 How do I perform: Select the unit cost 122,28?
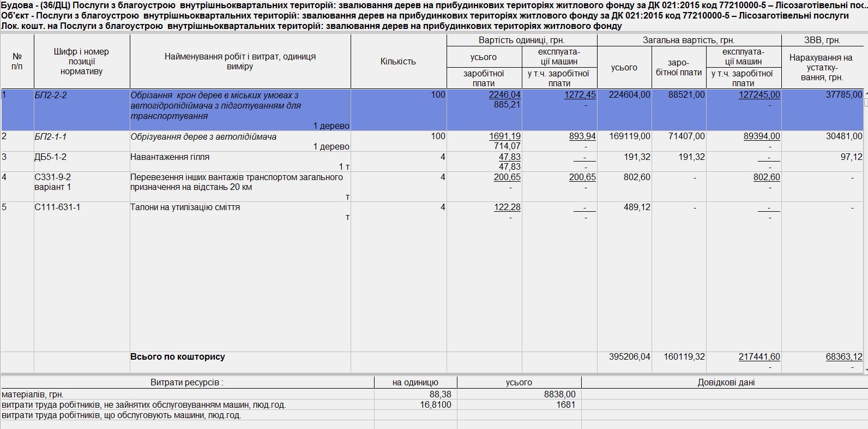pos(507,207)
